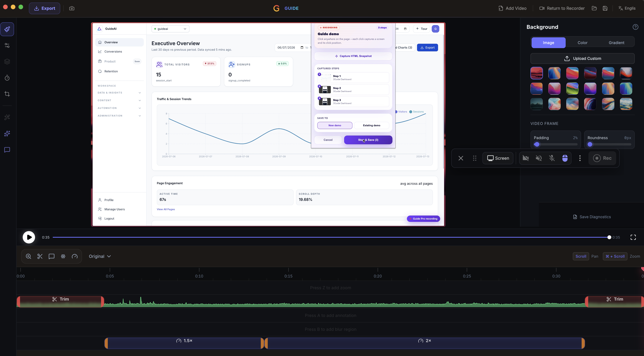The width and height of the screenshot is (644, 356).
Task: Open the English language selector
Action: 627,8
